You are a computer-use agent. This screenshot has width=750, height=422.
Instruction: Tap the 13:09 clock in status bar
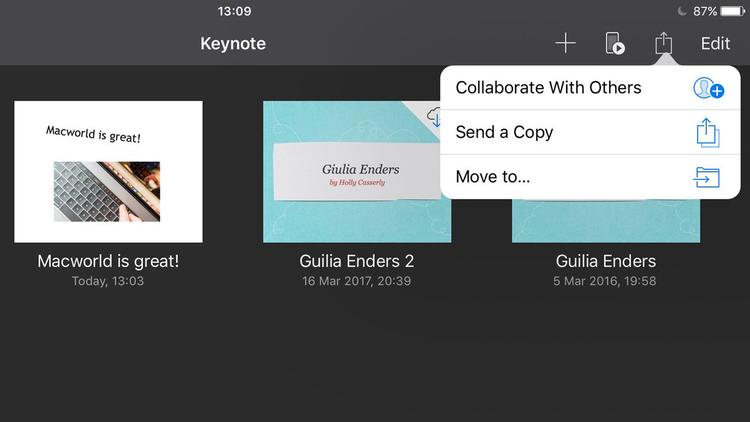point(234,11)
